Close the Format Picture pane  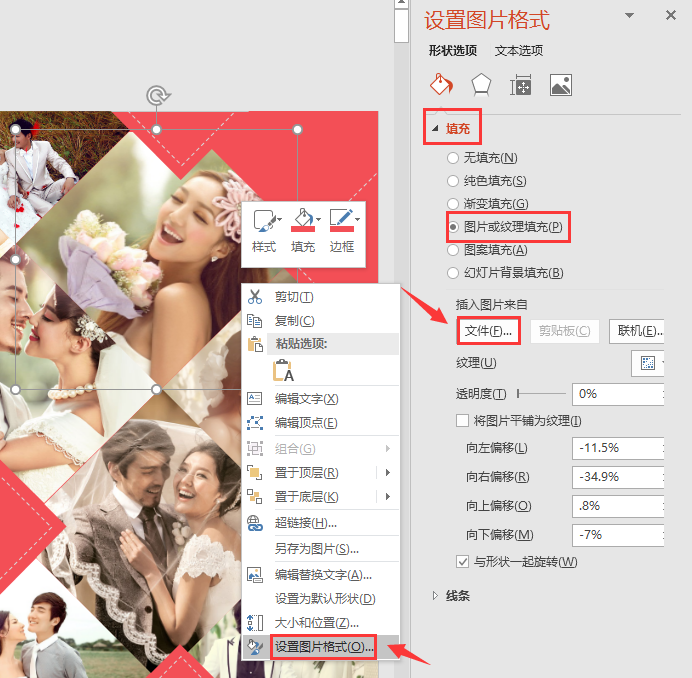click(671, 15)
